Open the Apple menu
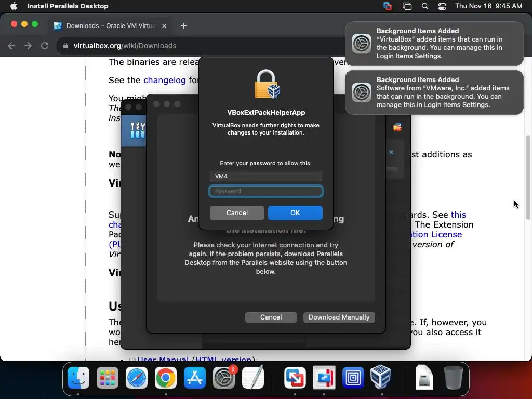The image size is (532, 399). (x=14, y=6)
